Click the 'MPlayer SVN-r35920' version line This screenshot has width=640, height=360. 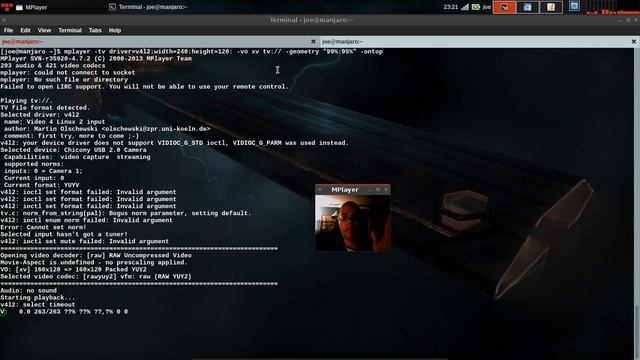(96, 59)
